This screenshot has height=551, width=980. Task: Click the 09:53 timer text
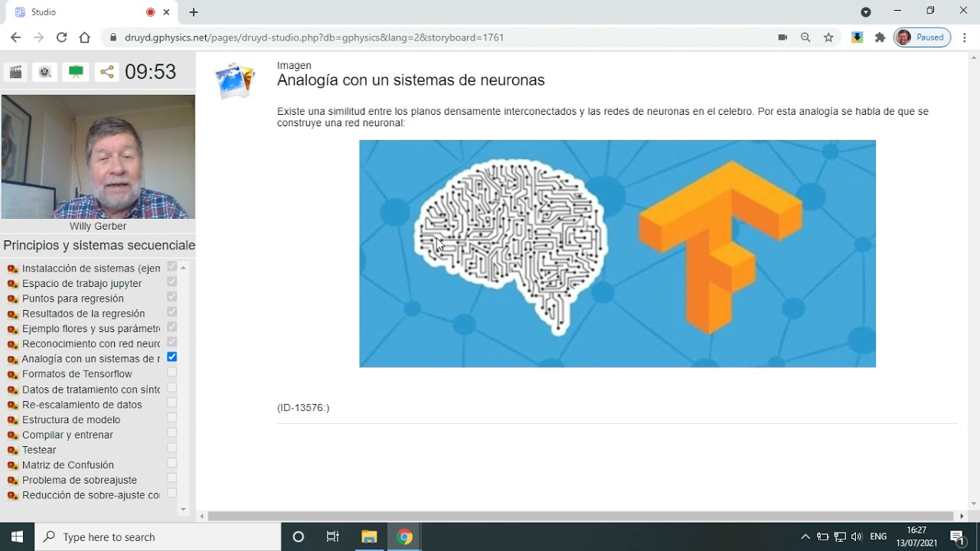[150, 72]
